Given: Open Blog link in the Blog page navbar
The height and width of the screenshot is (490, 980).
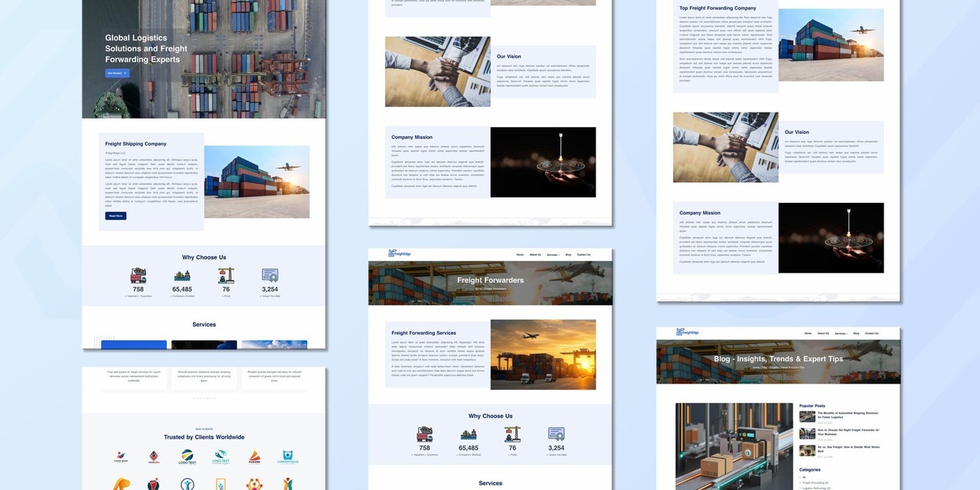Looking at the screenshot, I should click(x=857, y=333).
